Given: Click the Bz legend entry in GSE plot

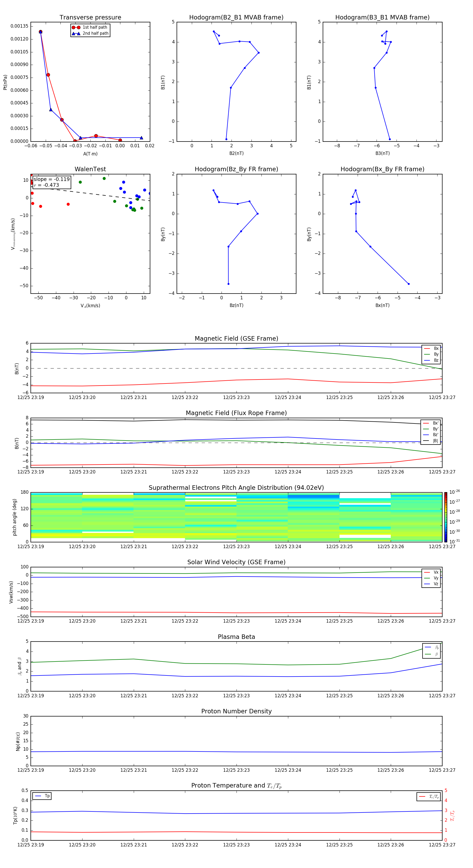Looking at the screenshot, I should [x=431, y=360].
